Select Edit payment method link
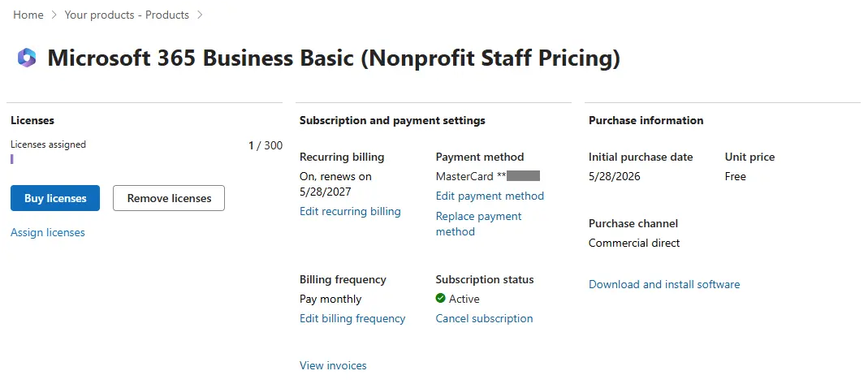Image resolution: width=868 pixels, height=388 pixels. coord(490,196)
